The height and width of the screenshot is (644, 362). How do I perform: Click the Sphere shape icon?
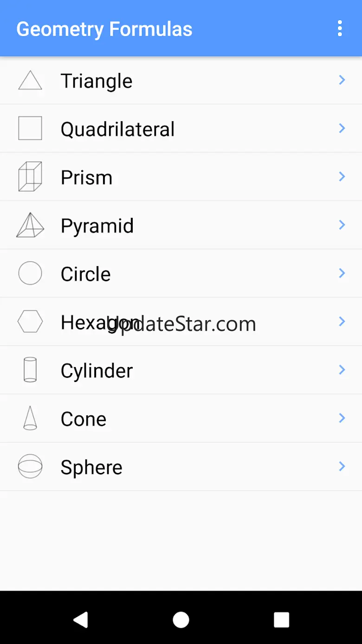[30, 467]
